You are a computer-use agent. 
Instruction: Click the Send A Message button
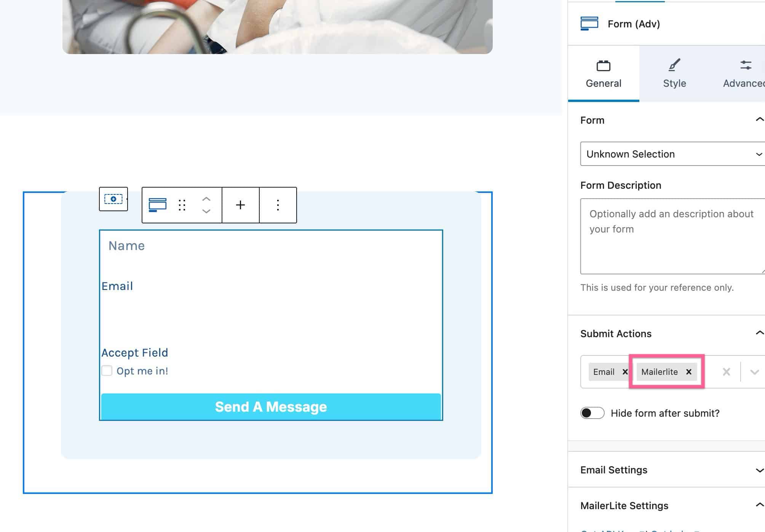pyautogui.click(x=270, y=406)
